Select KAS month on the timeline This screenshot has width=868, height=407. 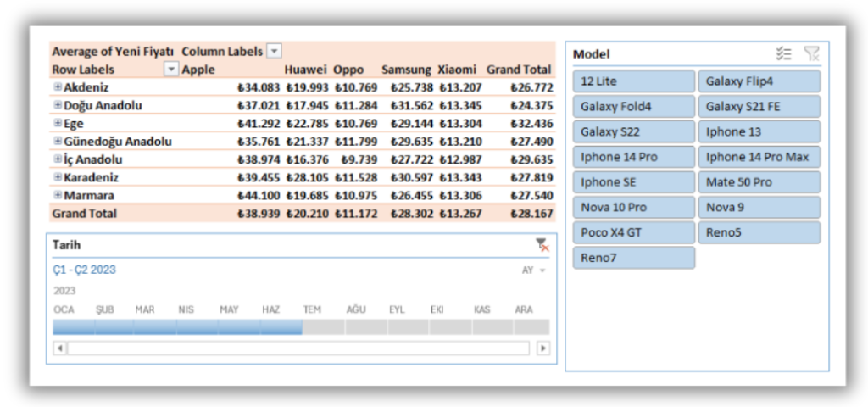pos(492,326)
